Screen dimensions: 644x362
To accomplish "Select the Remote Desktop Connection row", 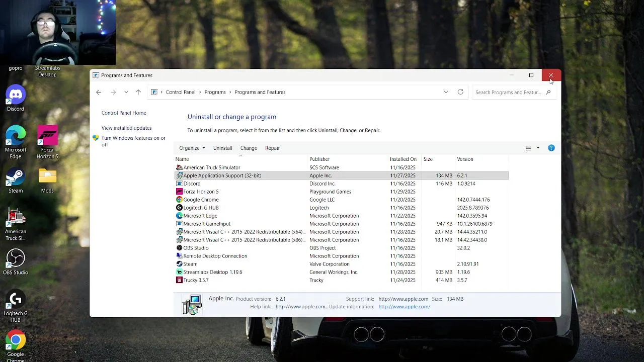I will tap(341, 256).
